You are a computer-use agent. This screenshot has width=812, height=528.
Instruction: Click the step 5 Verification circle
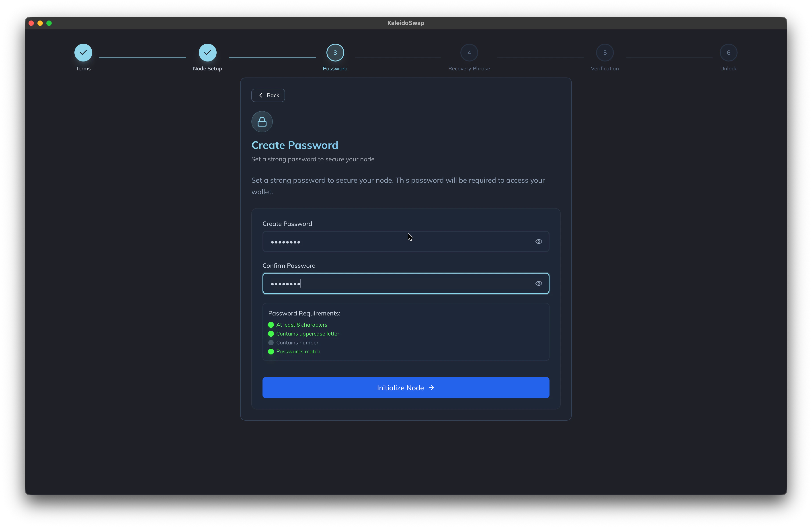coord(605,53)
